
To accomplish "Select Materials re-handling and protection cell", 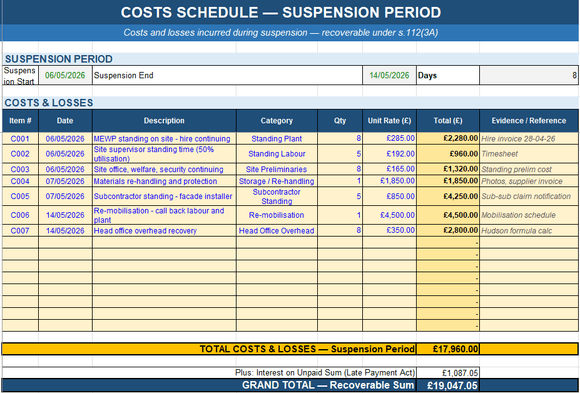I will [164, 181].
